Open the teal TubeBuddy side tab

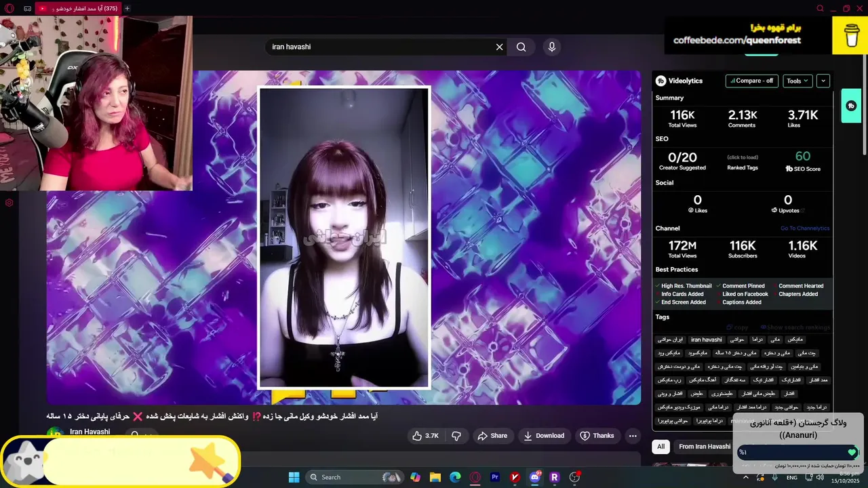(x=851, y=106)
